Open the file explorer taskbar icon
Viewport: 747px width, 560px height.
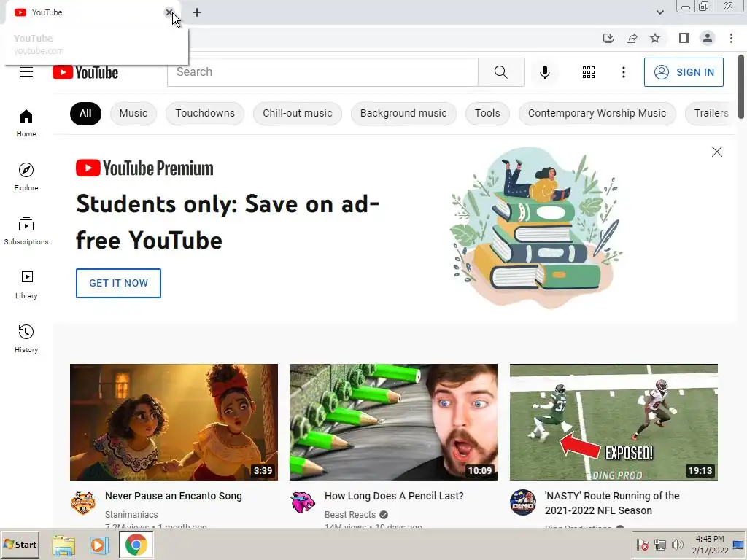pyautogui.click(x=63, y=545)
